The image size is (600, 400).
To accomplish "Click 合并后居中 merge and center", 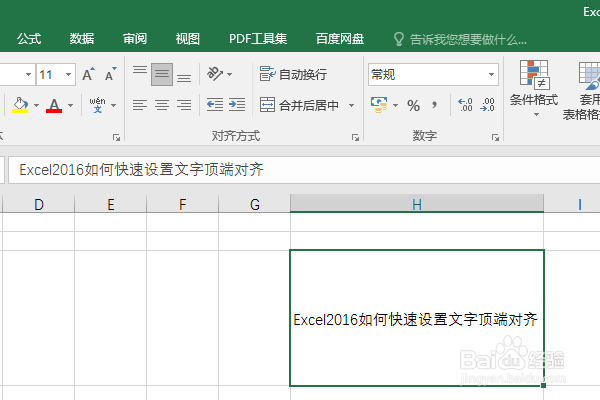I will [299, 105].
